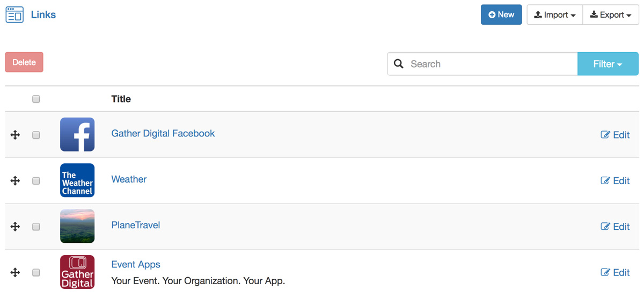Click the New button

501,15
